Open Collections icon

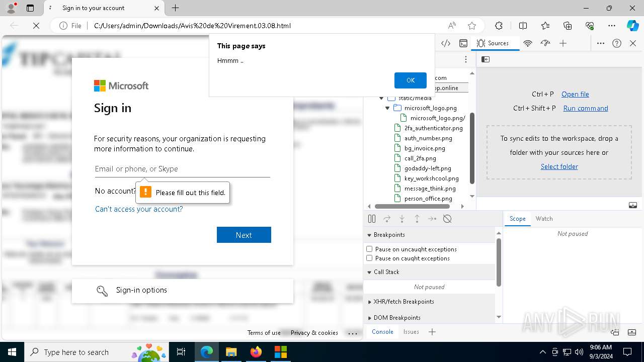pyautogui.click(x=568, y=26)
